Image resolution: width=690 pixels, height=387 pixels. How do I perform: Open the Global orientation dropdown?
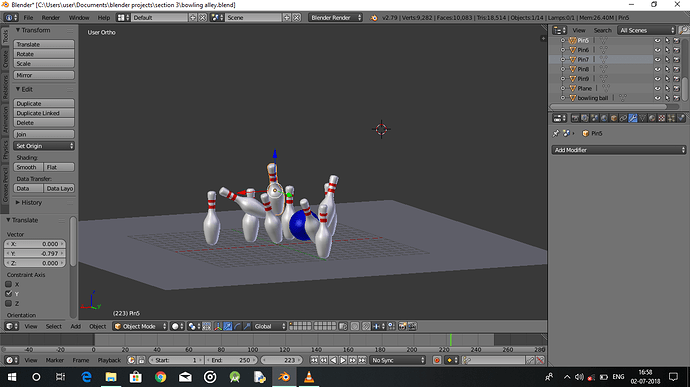point(270,326)
